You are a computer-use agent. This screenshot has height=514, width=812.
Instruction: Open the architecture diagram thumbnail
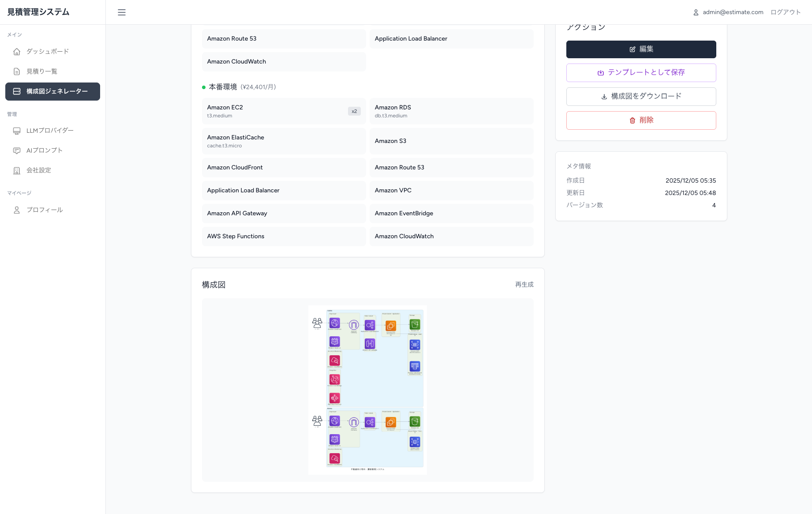pos(367,390)
